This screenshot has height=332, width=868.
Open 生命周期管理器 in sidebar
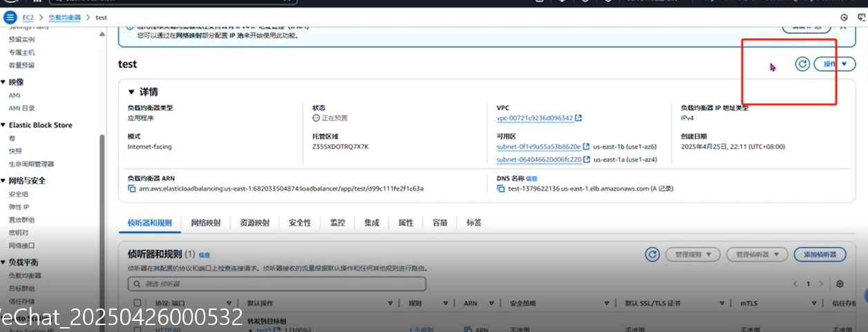point(31,164)
